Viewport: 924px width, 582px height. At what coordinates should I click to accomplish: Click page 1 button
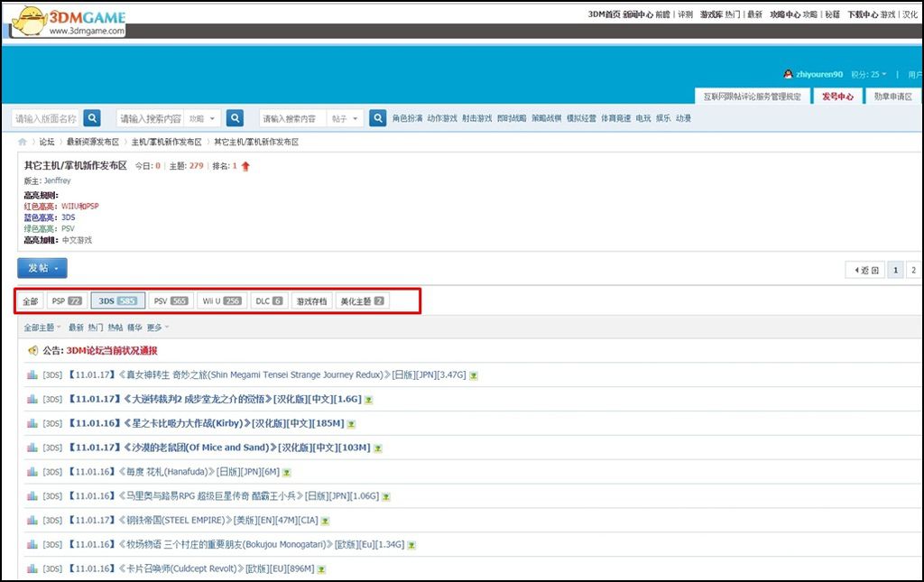[896, 270]
